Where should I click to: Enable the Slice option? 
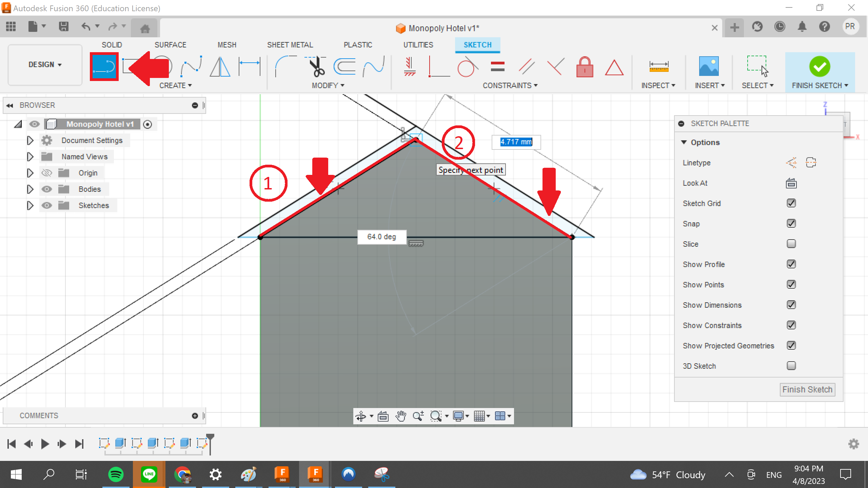coord(791,244)
